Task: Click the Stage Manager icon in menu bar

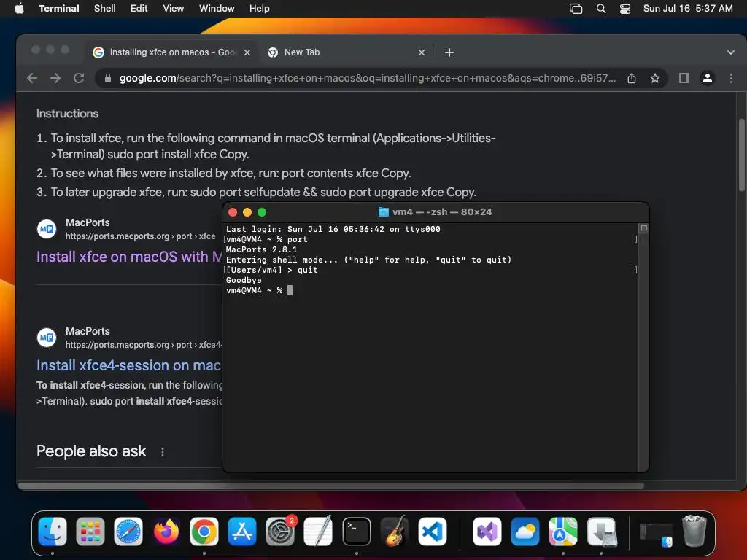Action: (576, 8)
